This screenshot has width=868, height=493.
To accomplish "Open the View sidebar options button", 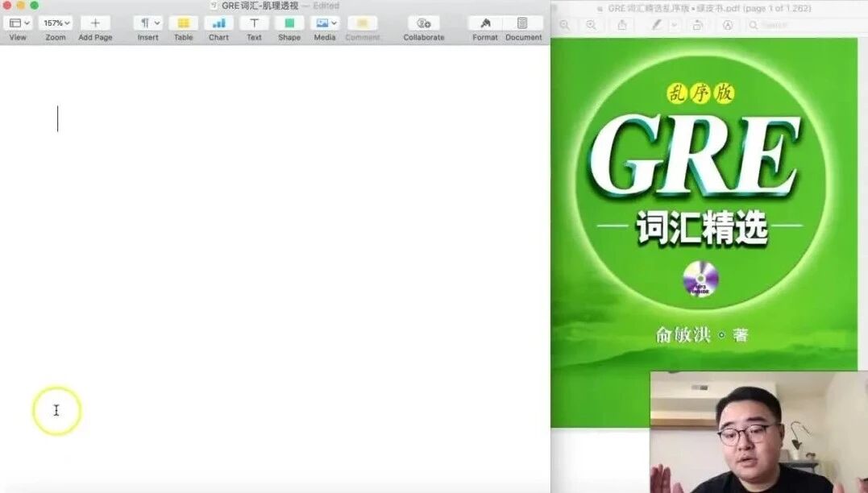I will click(19, 23).
